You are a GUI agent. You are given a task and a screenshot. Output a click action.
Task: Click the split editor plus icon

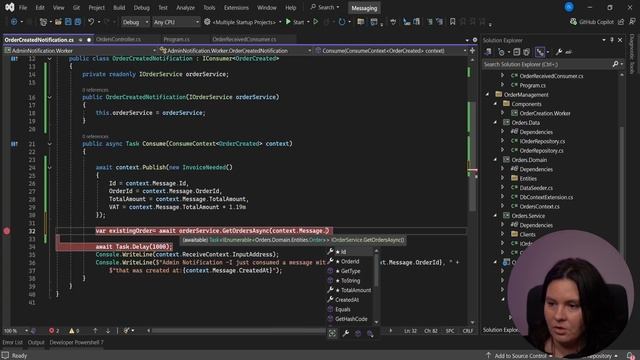point(472,51)
